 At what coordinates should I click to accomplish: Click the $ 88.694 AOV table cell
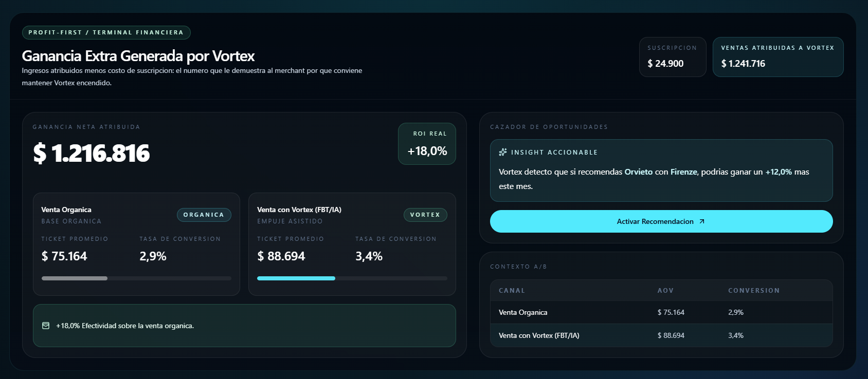tap(671, 335)
